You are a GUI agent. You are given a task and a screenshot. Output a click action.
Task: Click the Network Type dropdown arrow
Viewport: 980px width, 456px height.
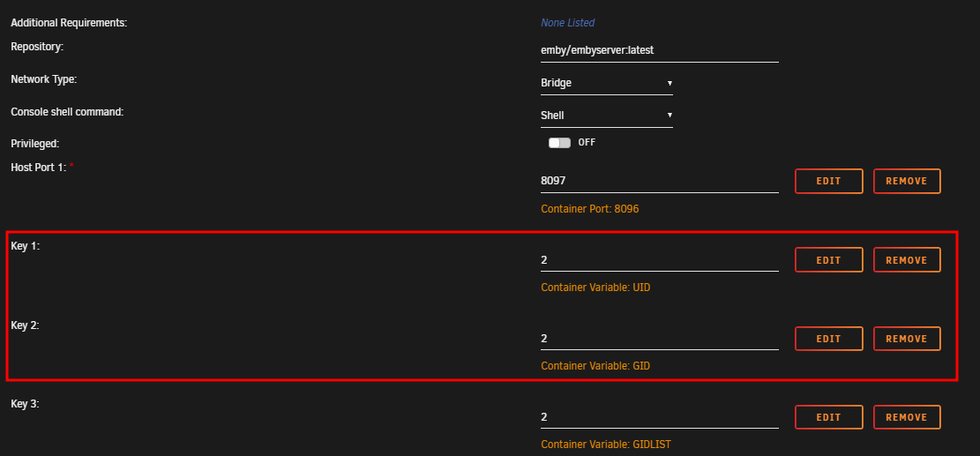[x=670, y=83]
